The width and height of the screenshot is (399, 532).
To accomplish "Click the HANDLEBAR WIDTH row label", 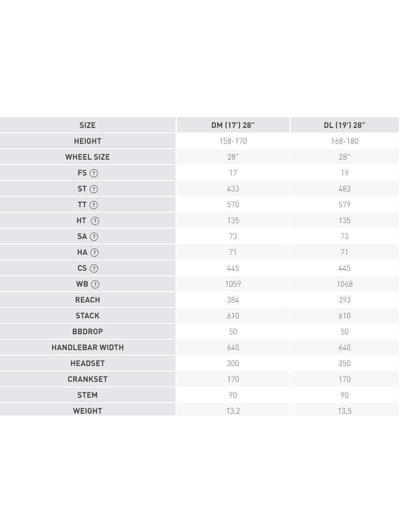I will tap(88, 347).
